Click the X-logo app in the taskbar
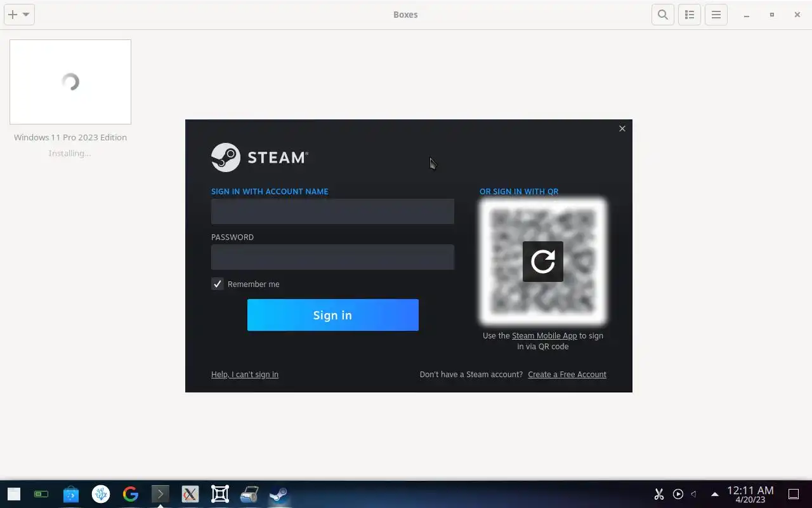 coord(190,494)
